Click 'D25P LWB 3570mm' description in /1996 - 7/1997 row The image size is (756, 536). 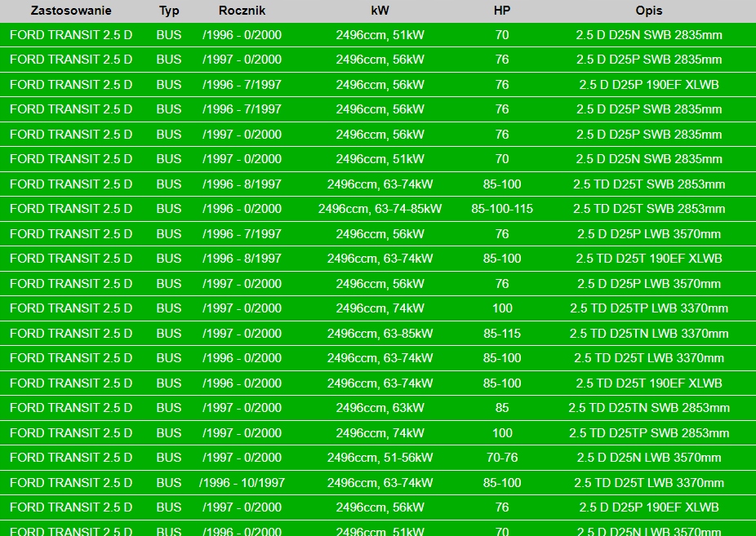click(649, 233)
